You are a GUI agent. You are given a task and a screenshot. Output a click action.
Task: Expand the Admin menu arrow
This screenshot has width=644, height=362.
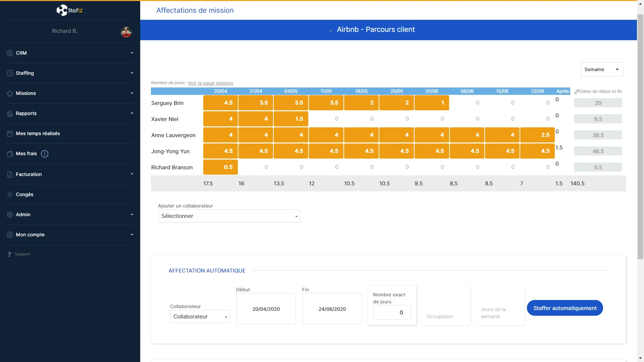pyautogui.click(x=132, y=215)
